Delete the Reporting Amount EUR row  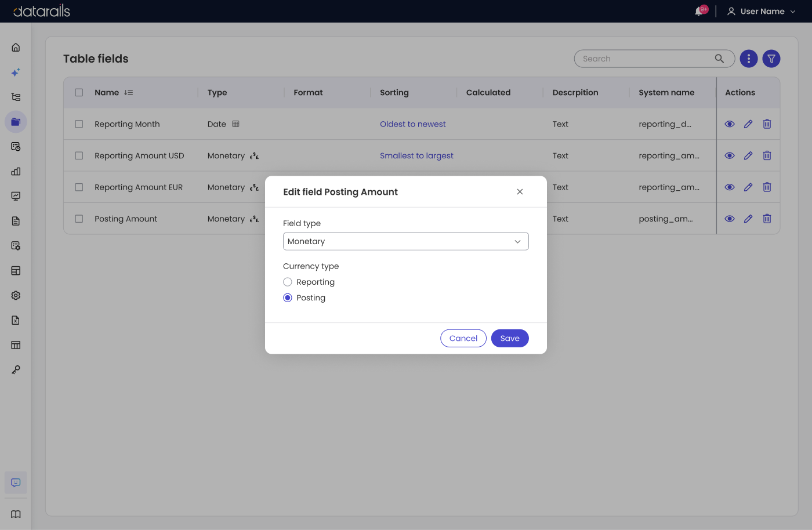(767, 187)
